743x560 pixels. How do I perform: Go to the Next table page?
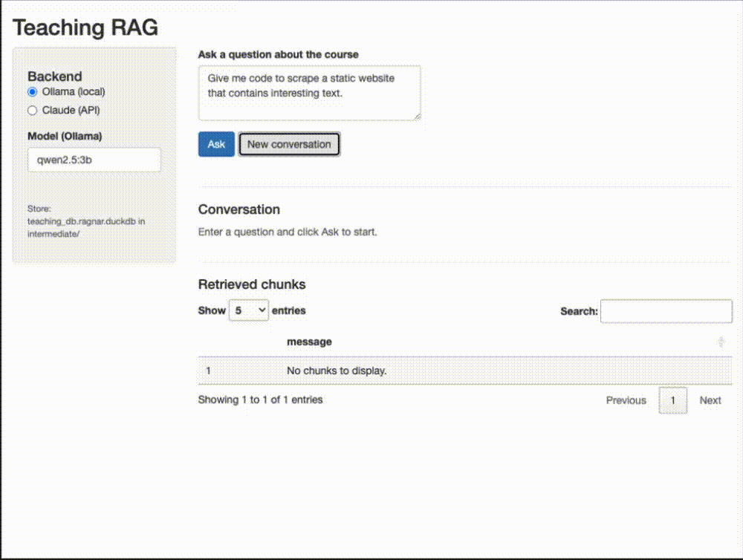(710, 400)
